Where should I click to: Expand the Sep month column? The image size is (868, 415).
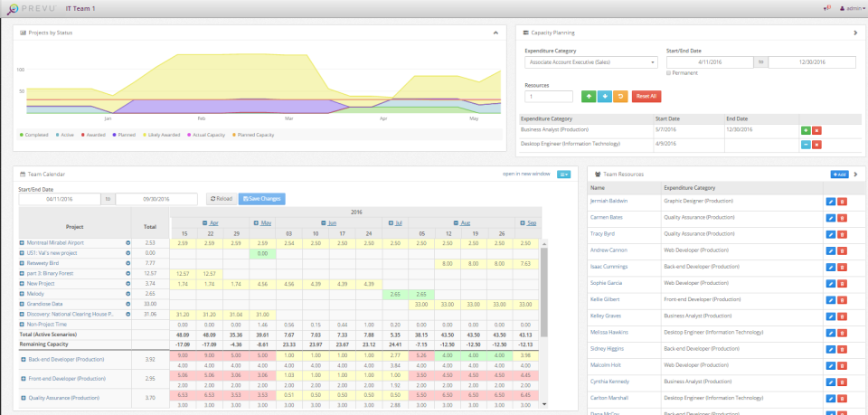(x=523, y=223)
